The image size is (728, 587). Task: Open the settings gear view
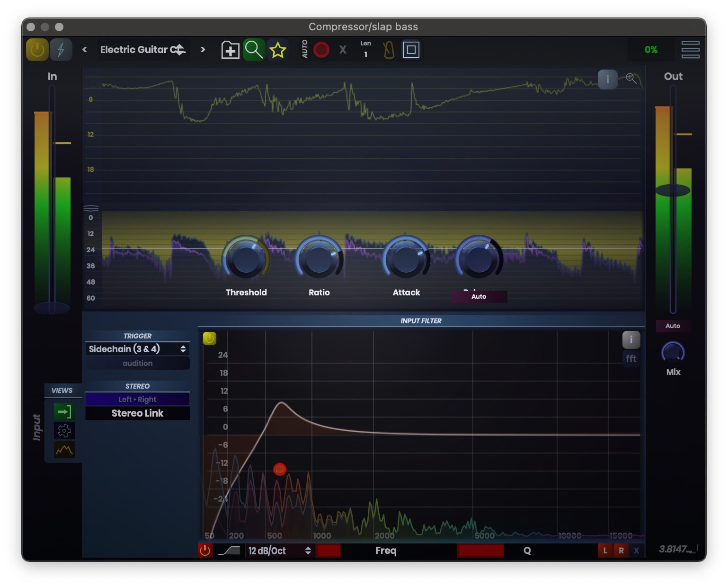tap(64, 431)
